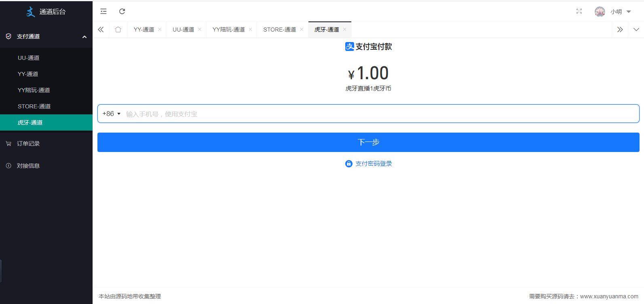Switch to the UU-通道 tab
644x304 pixels.
[x=183, y=30]
